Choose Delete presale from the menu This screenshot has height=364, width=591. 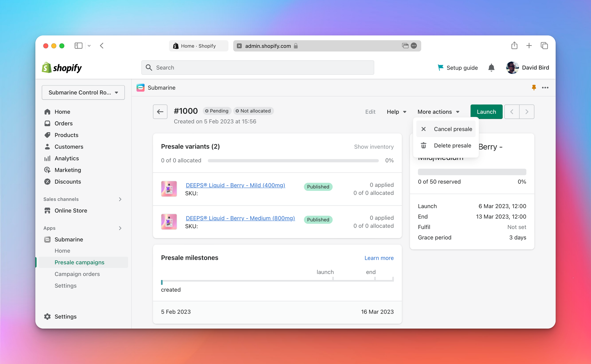(446, 145)
